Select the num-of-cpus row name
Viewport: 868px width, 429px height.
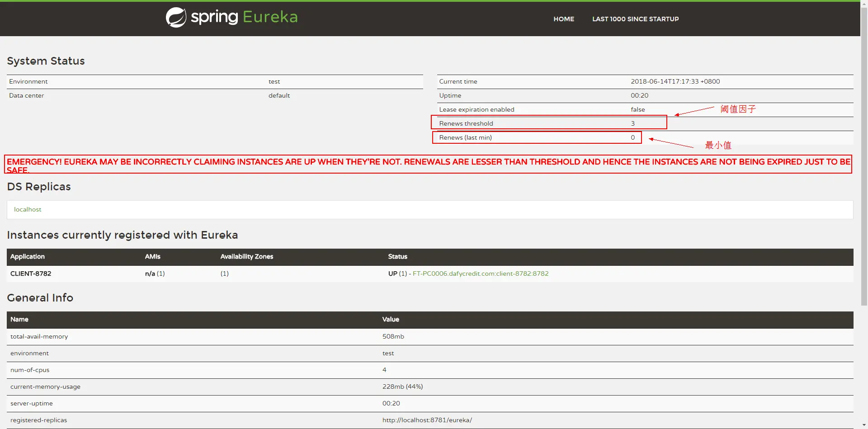30,370
